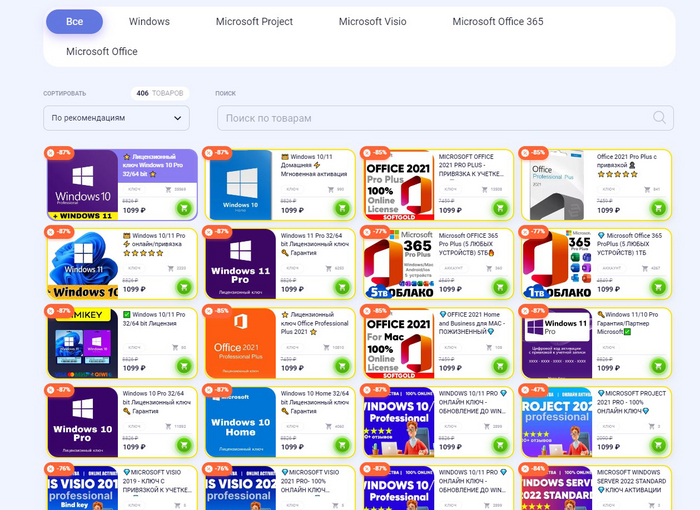Image resolution: width=700 pixels, height=510 pixels.
Task: Click the search magnifier icon
Action: tap(659, 118)
